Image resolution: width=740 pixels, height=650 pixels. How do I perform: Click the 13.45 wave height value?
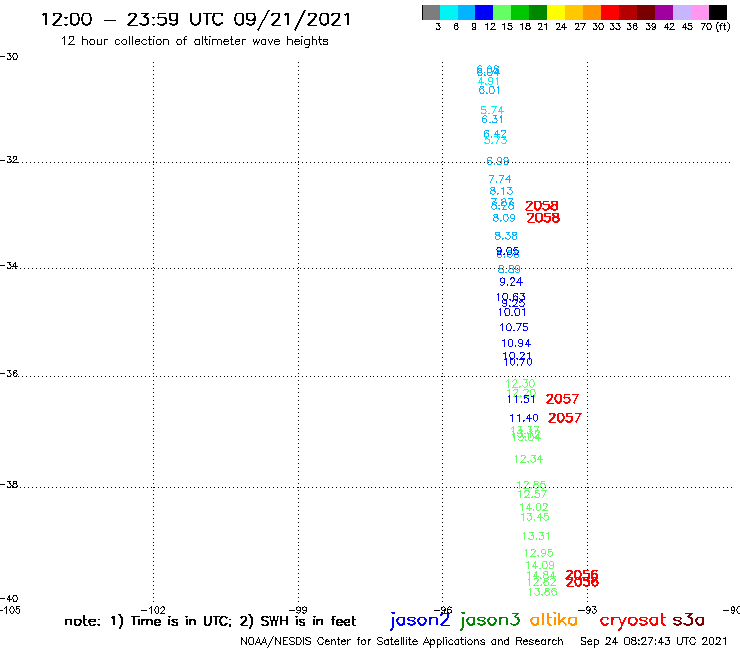tap(535, 517)
